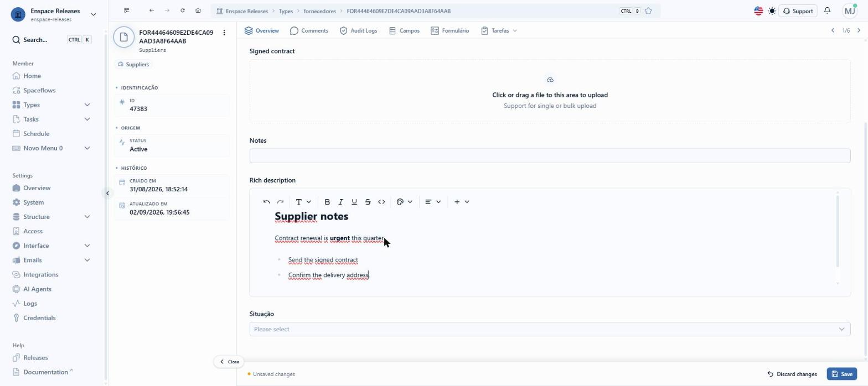868x386 pixels.
Task: Click the home icon in top bar
Action: click(198, 11)
